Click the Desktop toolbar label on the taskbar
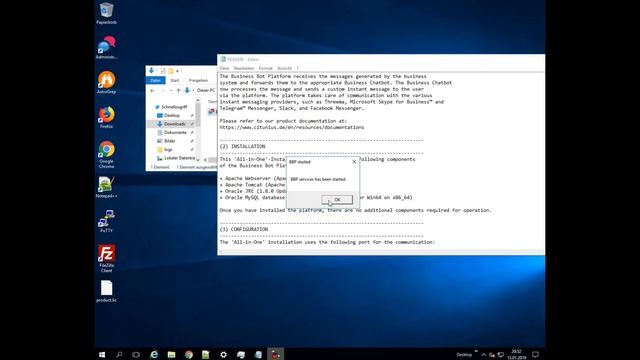Viewport: 640px width, 360px height. tap(464, 355)
